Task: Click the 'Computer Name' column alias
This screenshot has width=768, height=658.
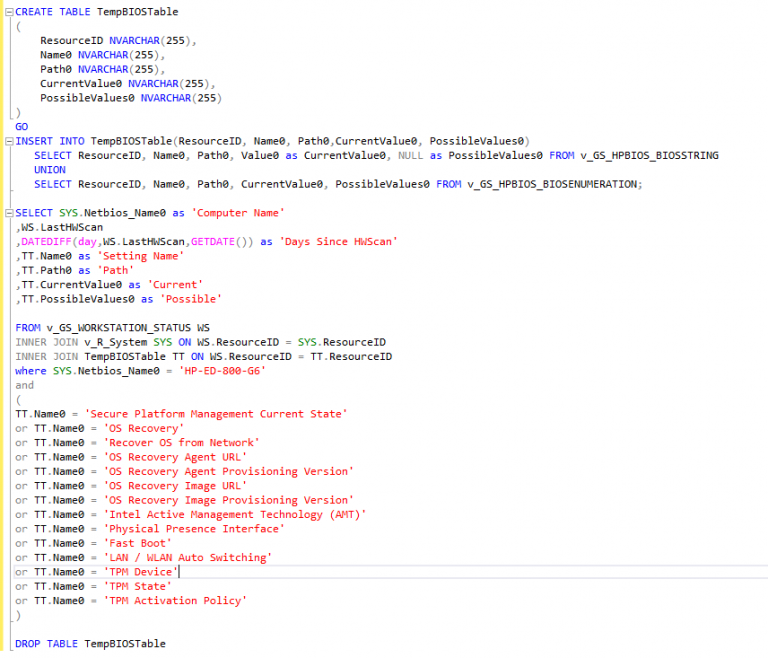Action: (240, 213)
